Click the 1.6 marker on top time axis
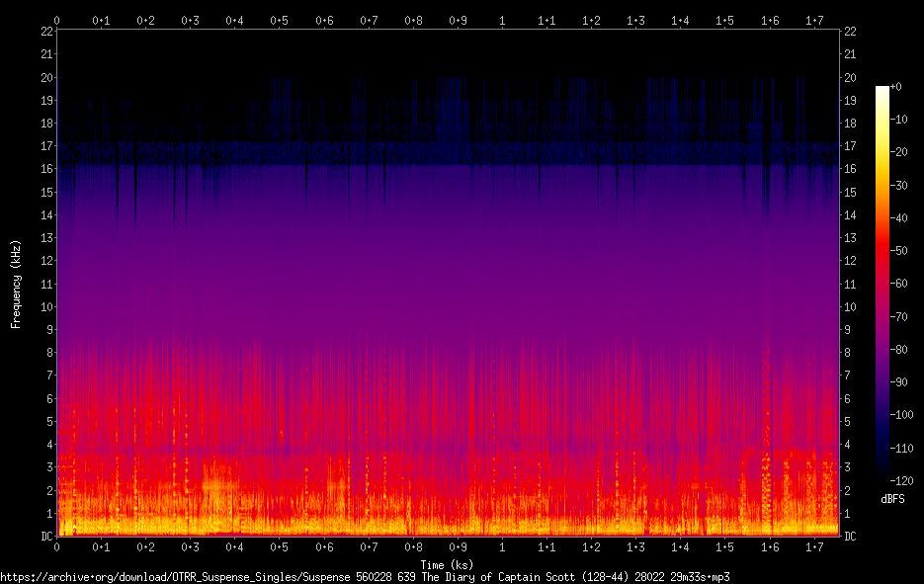Image resolution: width=924 pixels, height=584 pixels. tap(770, 21)
